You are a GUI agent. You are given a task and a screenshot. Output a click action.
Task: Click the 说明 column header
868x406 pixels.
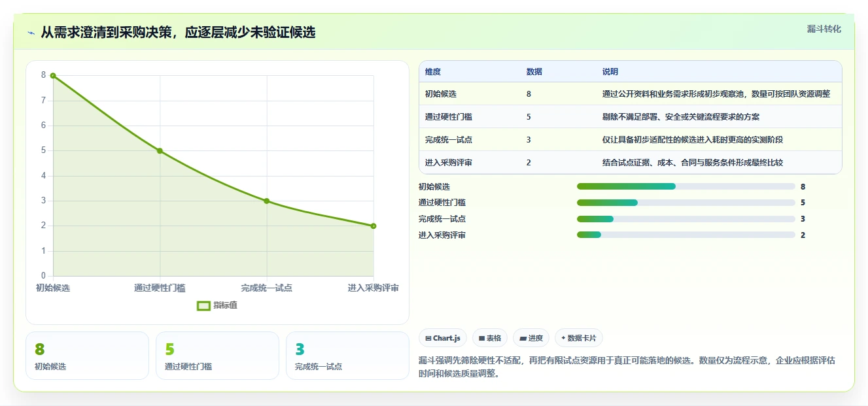[610, 72]
